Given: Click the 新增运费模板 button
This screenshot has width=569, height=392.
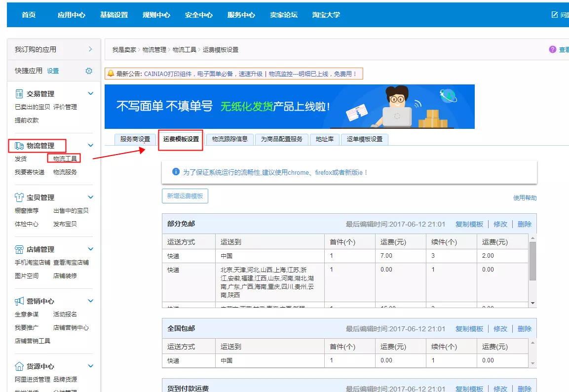Looking at the screenshot, I should coord(185,196).
